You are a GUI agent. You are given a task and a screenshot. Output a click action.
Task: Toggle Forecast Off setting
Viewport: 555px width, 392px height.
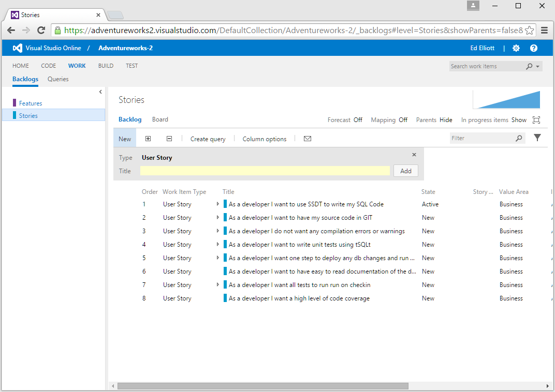(x=358, y=120)
